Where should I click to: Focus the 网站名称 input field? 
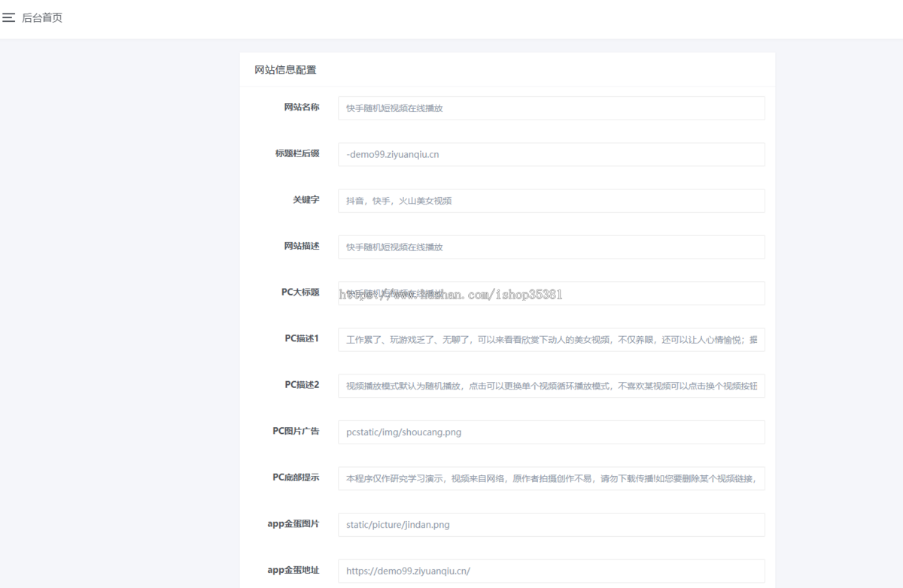coord(552,108)
